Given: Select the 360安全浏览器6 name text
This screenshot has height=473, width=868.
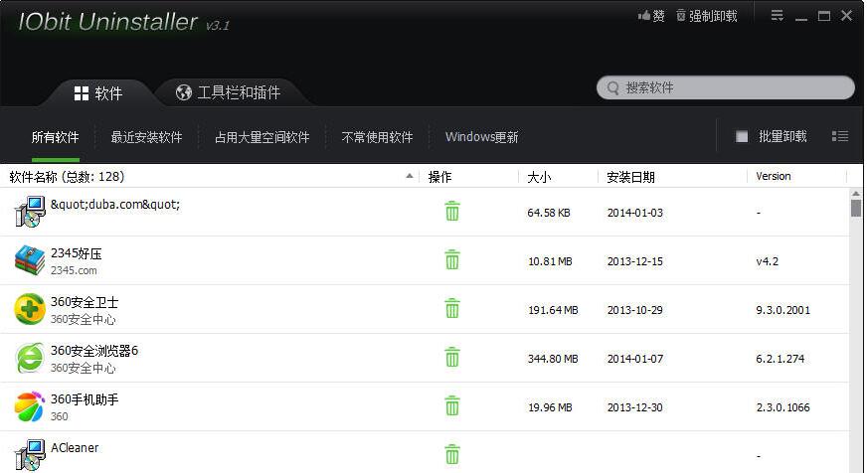Looking at the screenshot, I should 94,351.
